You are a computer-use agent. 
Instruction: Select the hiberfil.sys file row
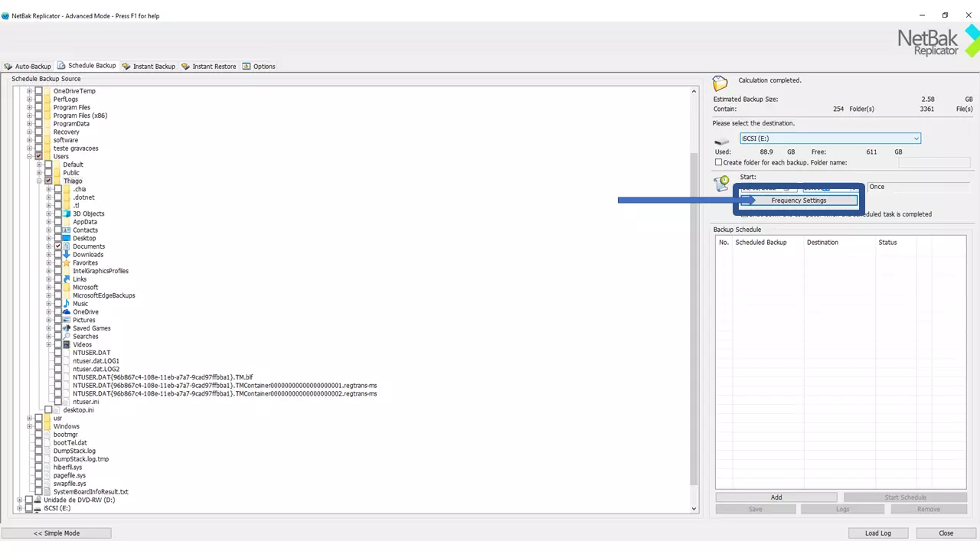pos(67,468)
